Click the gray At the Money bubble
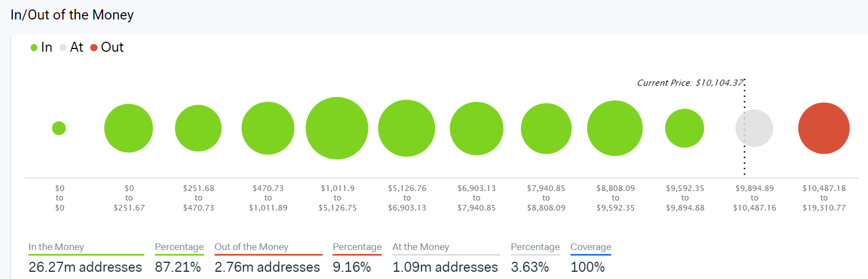 (754, 128)
